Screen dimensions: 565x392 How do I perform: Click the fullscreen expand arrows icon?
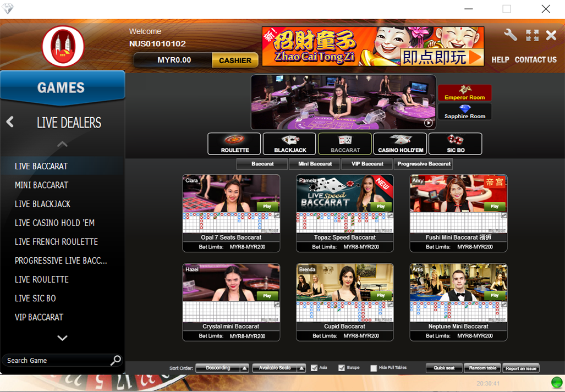[x=532, y=35]
